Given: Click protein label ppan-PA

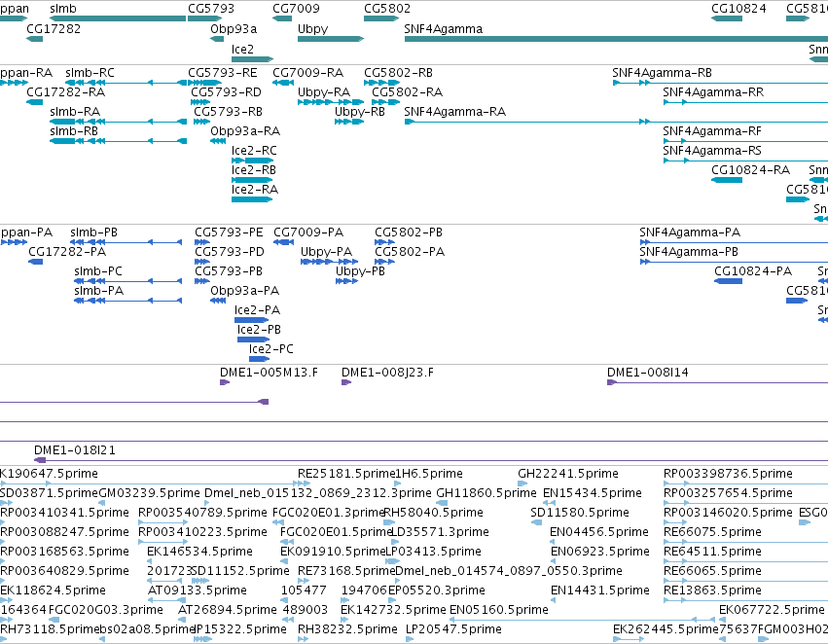Looking at the screenshot, I should (26, 233).
